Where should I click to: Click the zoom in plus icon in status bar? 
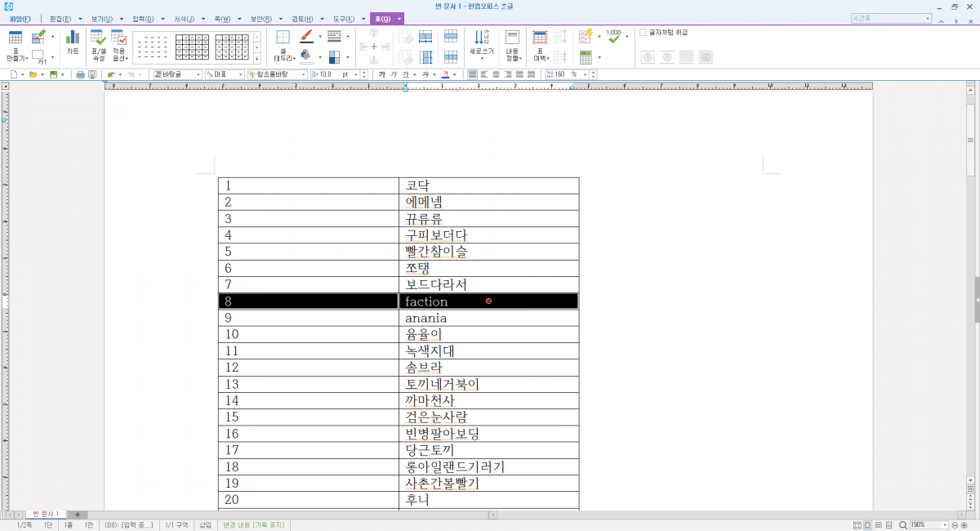[964, 524]
